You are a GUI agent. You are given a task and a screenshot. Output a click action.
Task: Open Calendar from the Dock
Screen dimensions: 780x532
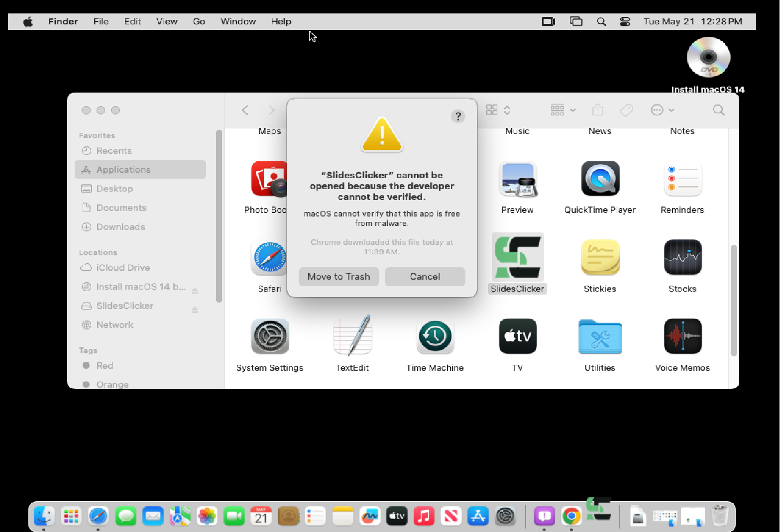pyautogui.click(x=261, y=517)
